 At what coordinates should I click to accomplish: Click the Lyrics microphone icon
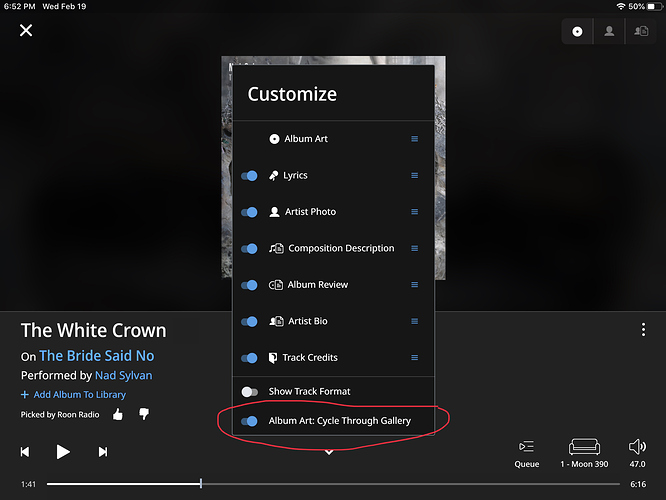click(274, 175)
